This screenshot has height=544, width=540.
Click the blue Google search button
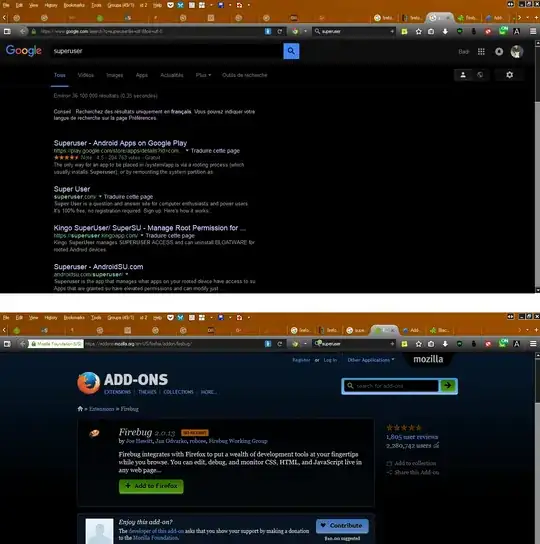coord(291,51)
